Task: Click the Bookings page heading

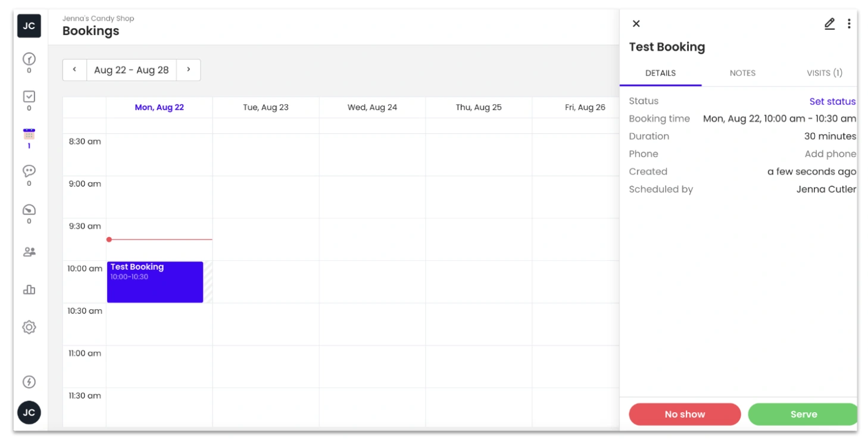Action: coord(90,31)
